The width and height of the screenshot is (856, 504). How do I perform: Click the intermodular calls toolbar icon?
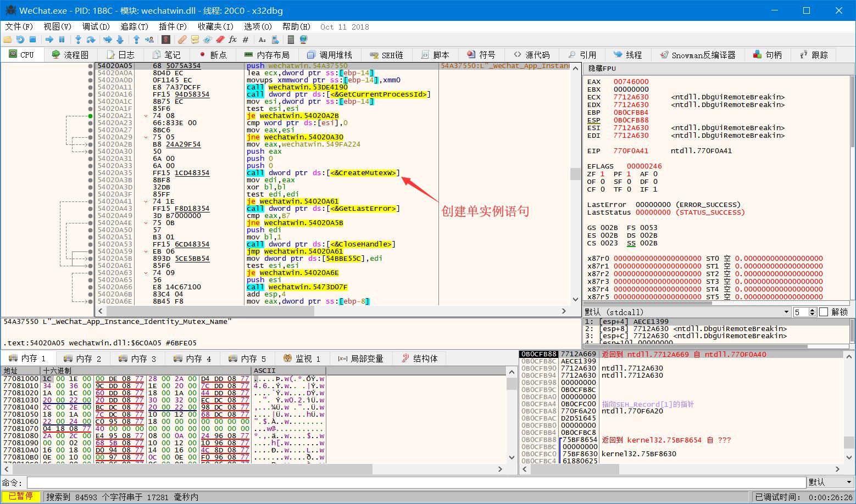pos(275,40)
